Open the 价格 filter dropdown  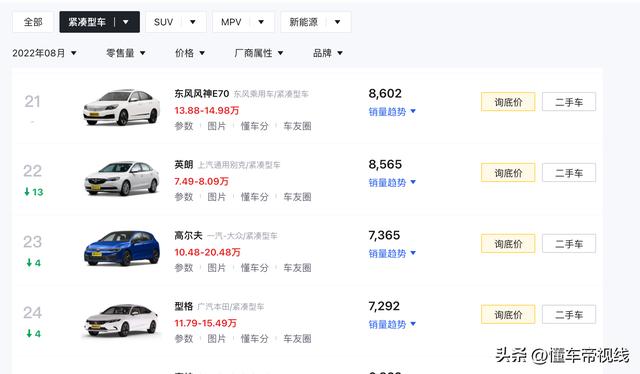(x=190, y=53)
